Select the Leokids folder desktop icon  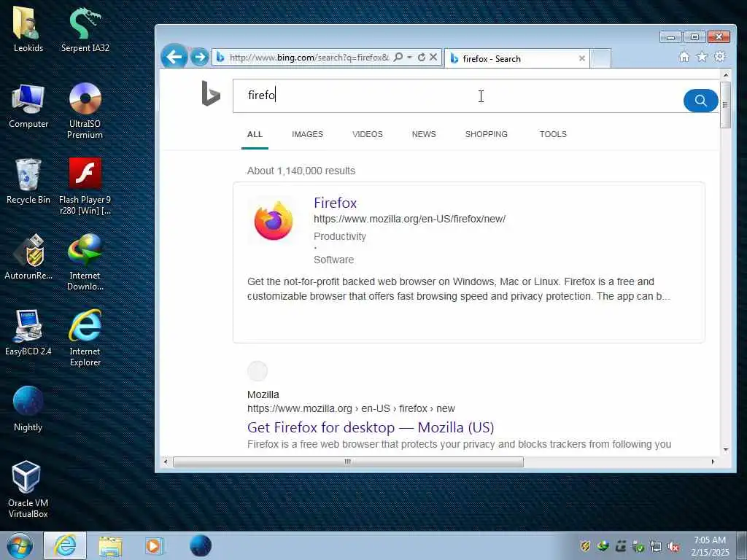click(28, 29)
